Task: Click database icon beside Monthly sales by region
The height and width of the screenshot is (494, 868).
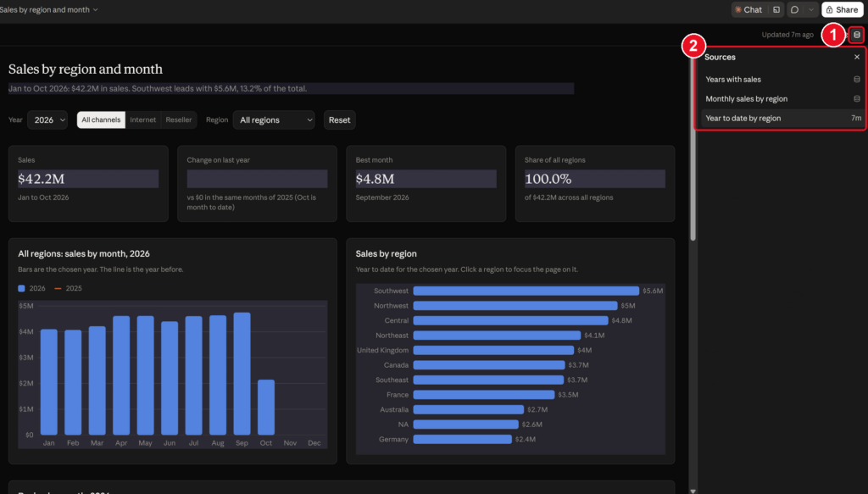Action: click(856, 98)
